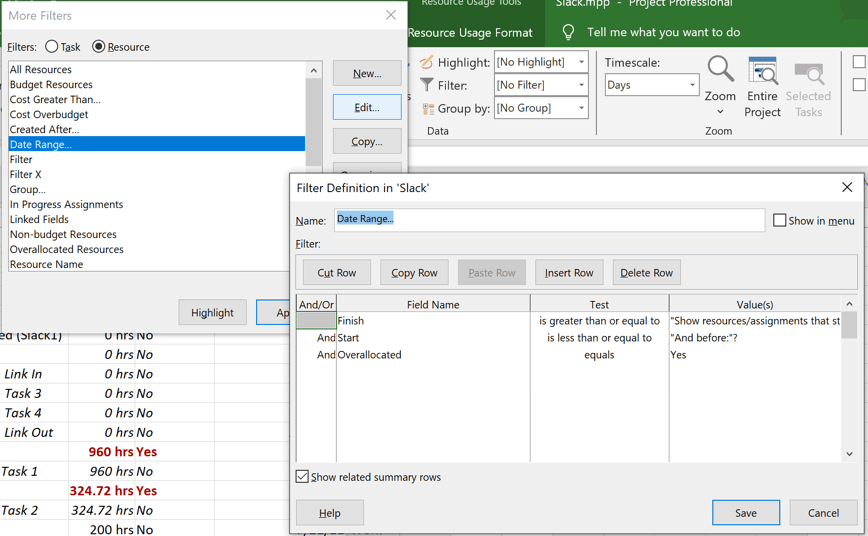Click the Edit... button

(367, 107)
